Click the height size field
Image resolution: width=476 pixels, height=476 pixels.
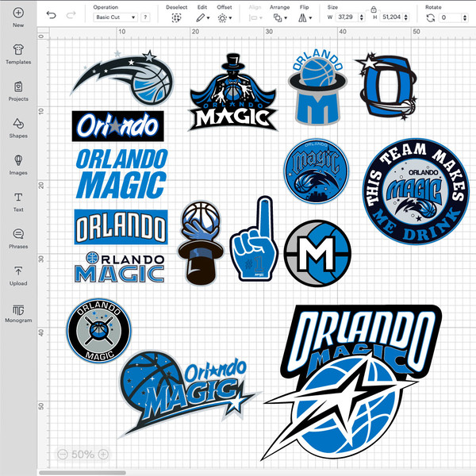tap(392, 17)
